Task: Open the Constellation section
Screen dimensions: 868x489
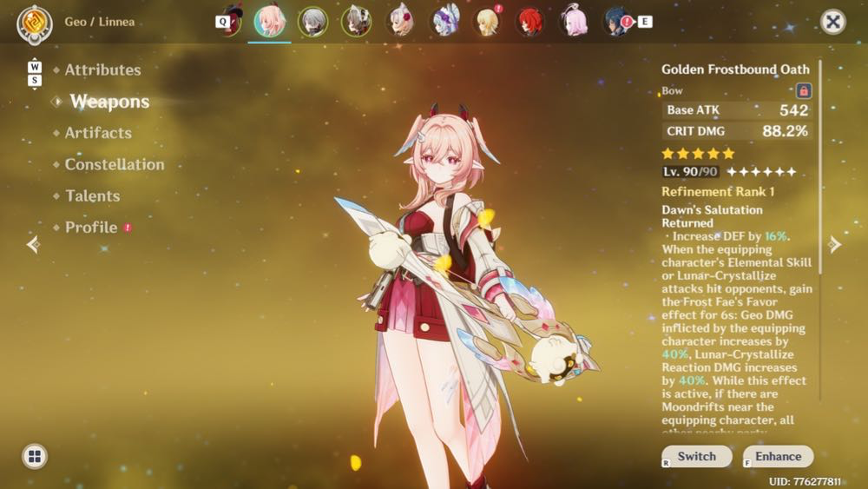Action: (x=115, y=164)
